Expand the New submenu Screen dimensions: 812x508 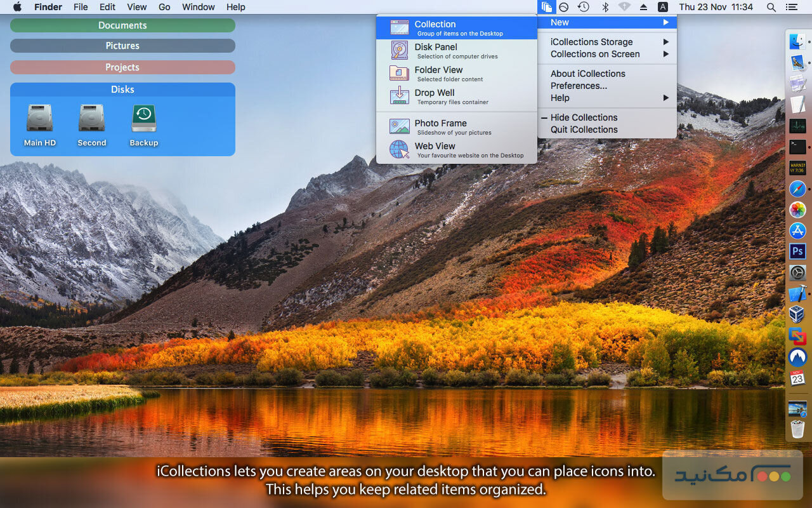pos(559,22)
